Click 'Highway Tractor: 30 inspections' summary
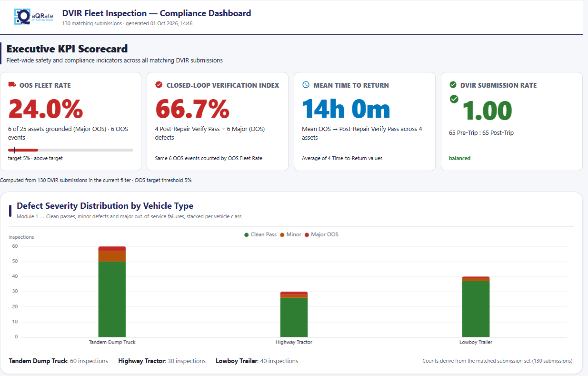Screen dimensions: 588x376 tap(162, 361)
